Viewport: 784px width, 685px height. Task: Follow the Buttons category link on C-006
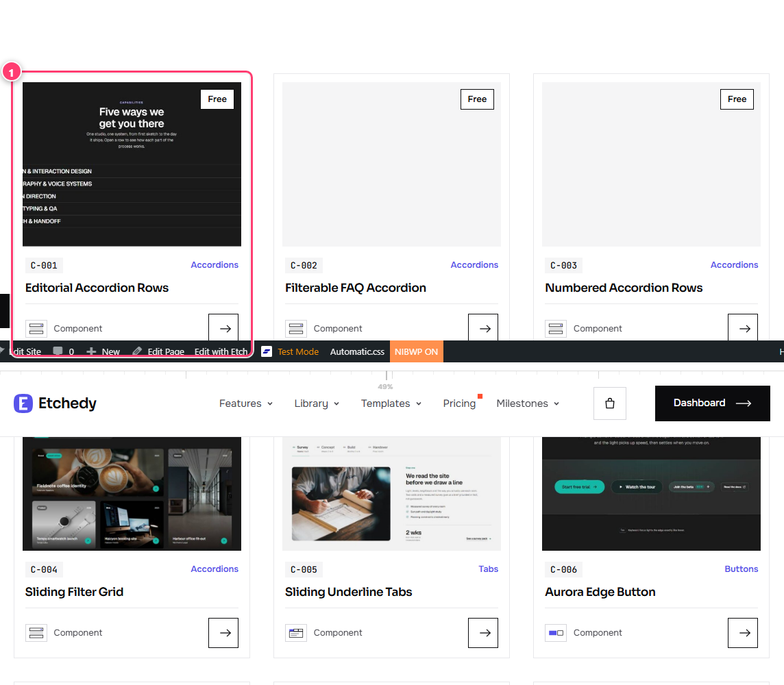tap(742, 569)
